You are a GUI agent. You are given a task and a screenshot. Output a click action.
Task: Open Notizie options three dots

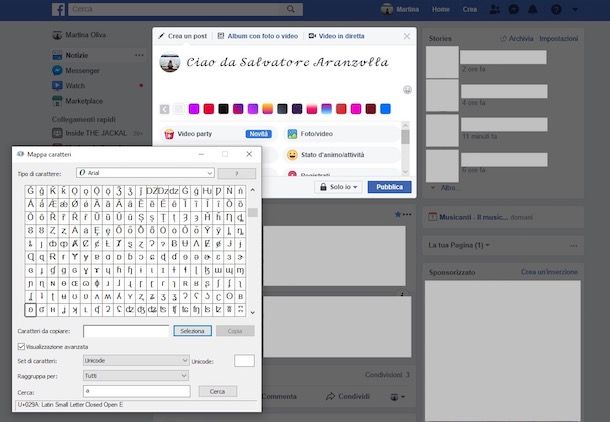click(139, 55)
